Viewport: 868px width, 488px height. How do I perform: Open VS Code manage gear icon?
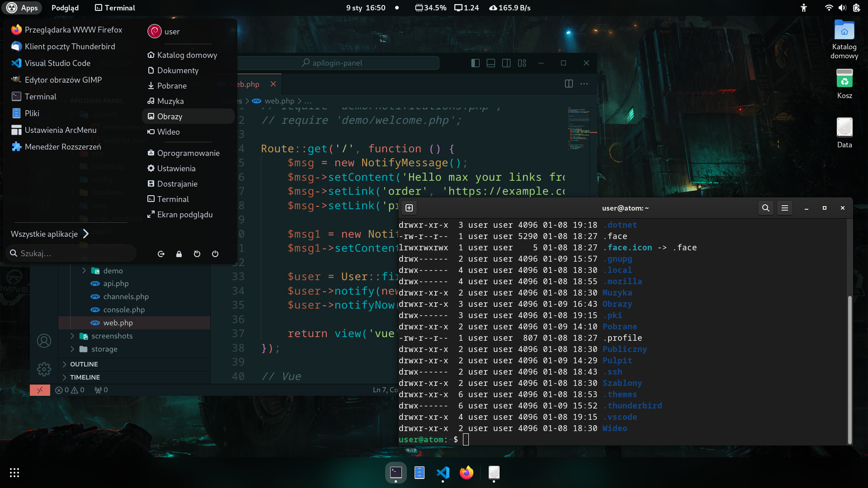coord(44,369)
